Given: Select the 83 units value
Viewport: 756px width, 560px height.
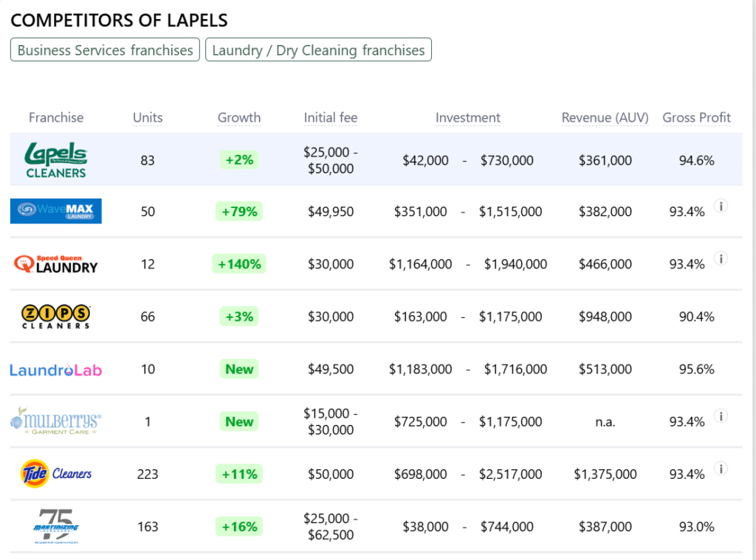Looking at the screenshot, I should coord(148,161).
